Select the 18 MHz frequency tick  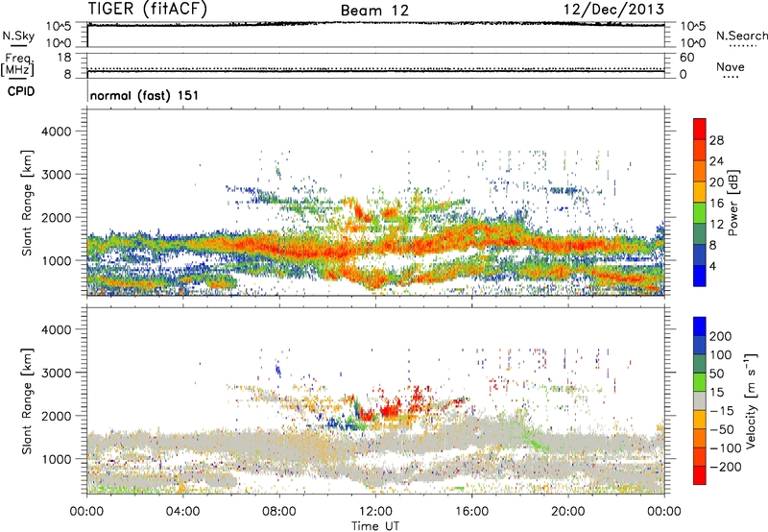[64, 58]
